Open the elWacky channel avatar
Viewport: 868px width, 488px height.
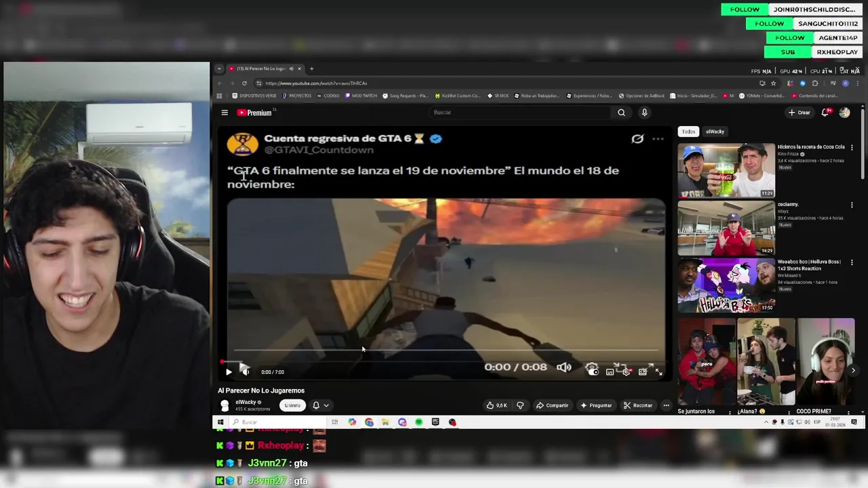tap(224, 405)
